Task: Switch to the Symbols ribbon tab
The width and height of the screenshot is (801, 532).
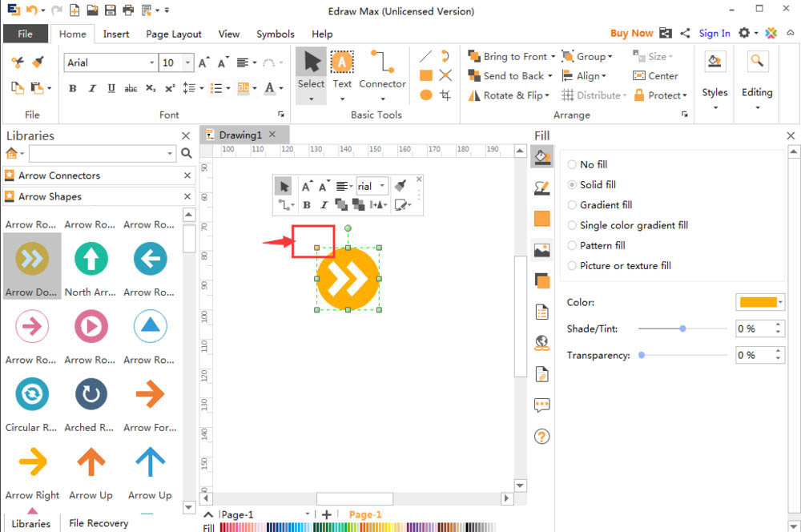Action: point(276,34)
